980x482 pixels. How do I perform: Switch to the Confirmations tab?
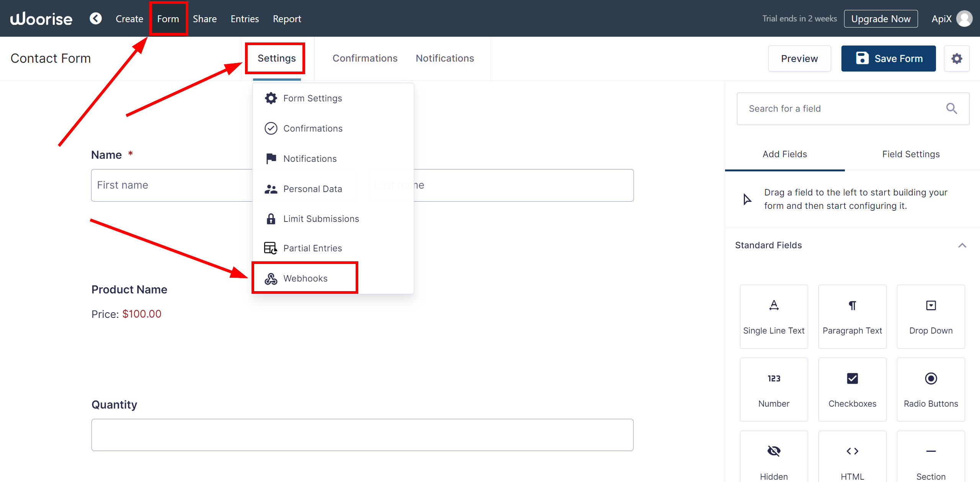(364, 57)
